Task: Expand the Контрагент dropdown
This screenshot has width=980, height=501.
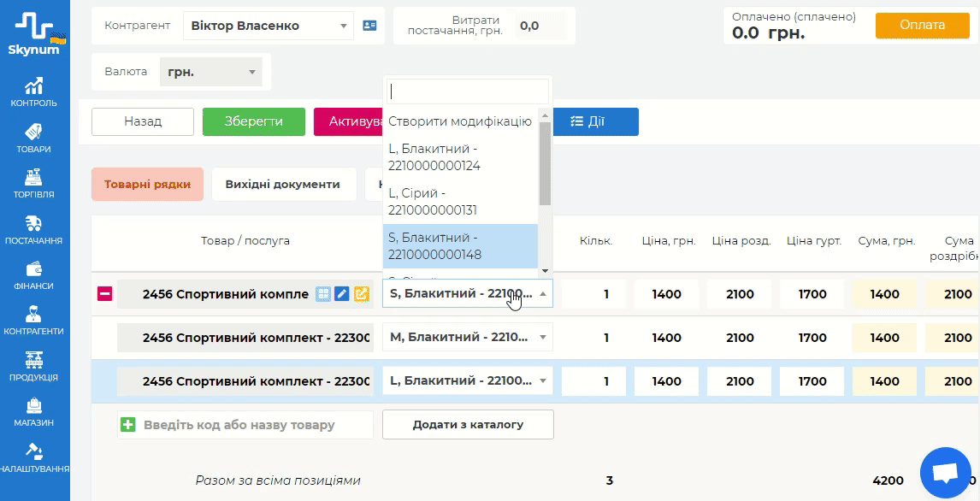Action: [x=345, y=26]
